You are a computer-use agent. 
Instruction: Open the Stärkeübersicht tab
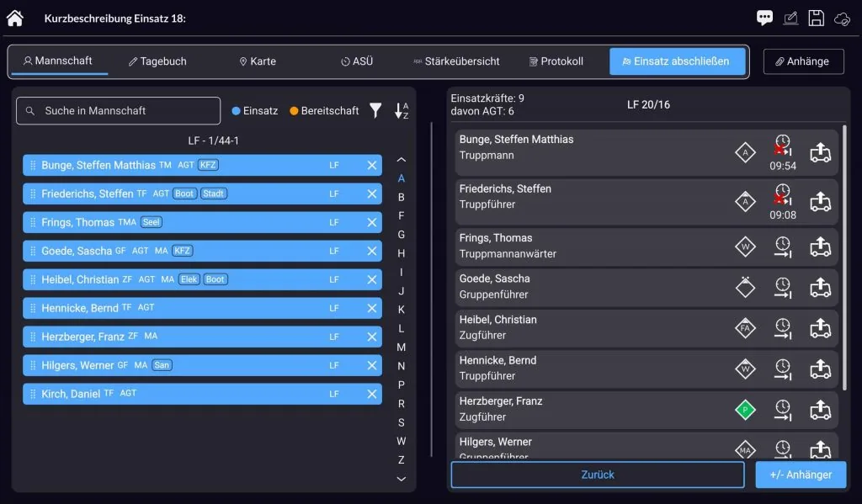[x=456, y=61]
